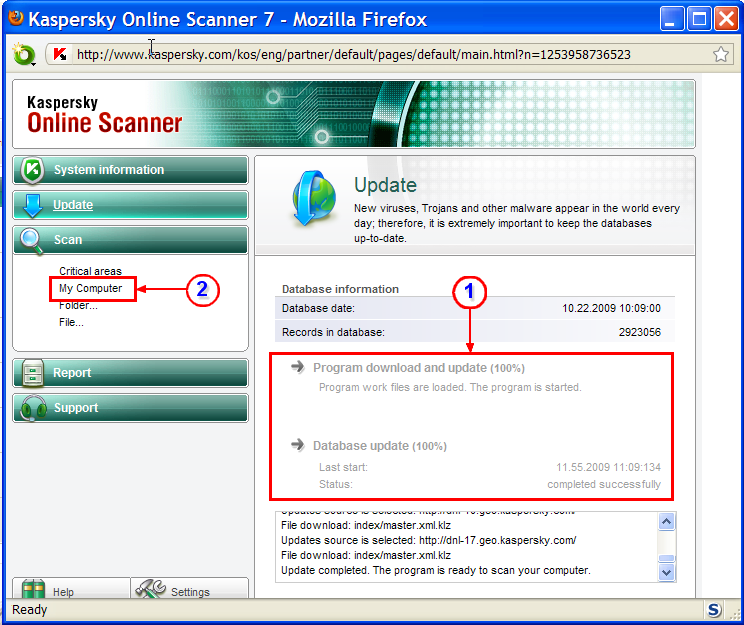Click the 'Update completed' log line
744x625 pixels.
[x=436, y=570]
